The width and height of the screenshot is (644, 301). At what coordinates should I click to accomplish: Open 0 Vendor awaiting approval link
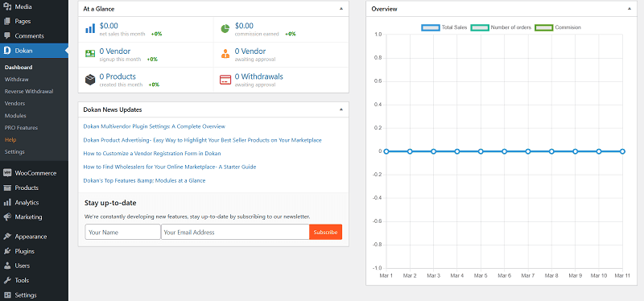pos(250,52)
